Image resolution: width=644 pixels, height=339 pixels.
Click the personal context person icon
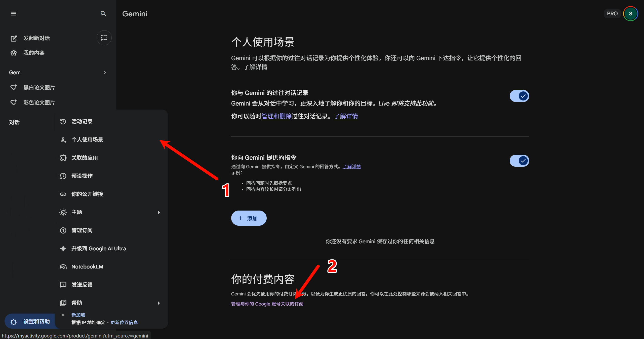pos(63,140)
